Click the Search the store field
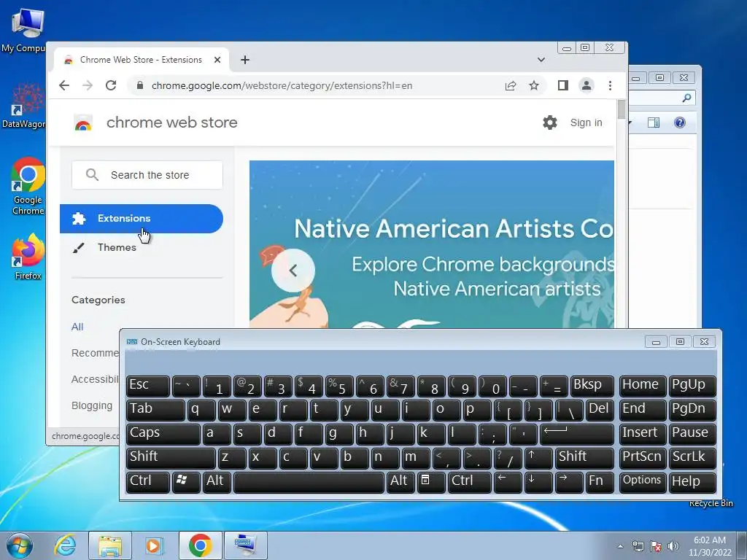Screen dimensions: 747x560 [x=147, y=175]
